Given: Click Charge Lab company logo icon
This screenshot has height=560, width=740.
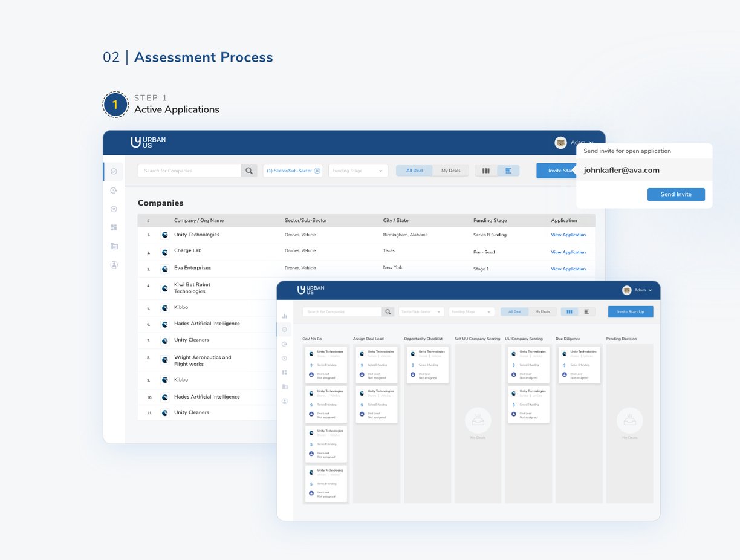Looking at the screenshot, I should pos(165,252).
